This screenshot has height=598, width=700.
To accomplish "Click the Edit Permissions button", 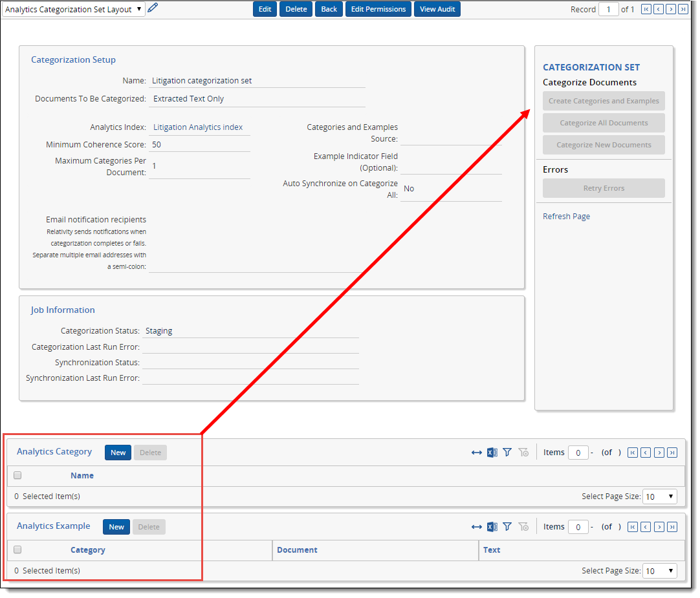I will pyautogui.click(x=378, y=9).
